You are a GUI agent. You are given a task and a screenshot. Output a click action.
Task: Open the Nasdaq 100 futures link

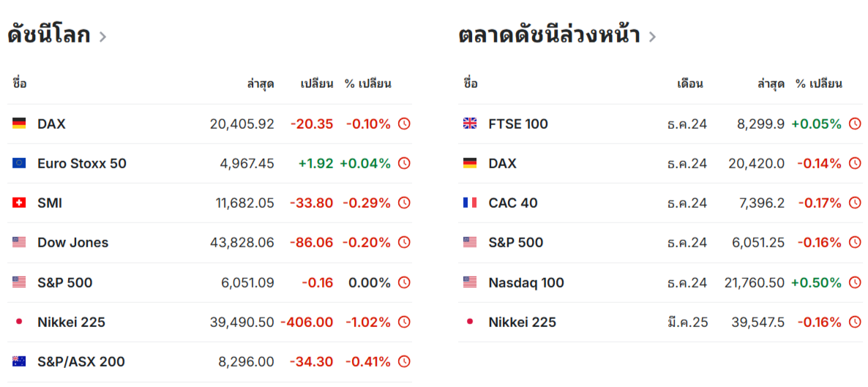526,283
